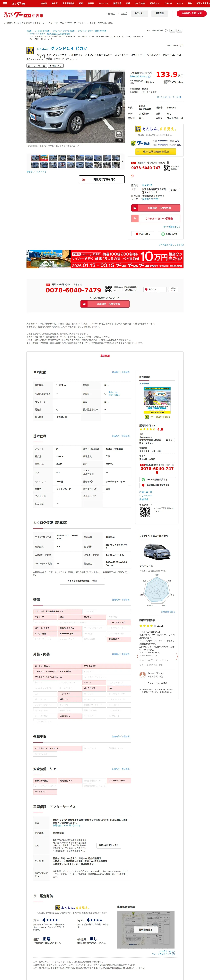Click QR code in lower contact box
Image resolution: width=210 pixels, height=980 pixels.
click(x=109, y=289)
